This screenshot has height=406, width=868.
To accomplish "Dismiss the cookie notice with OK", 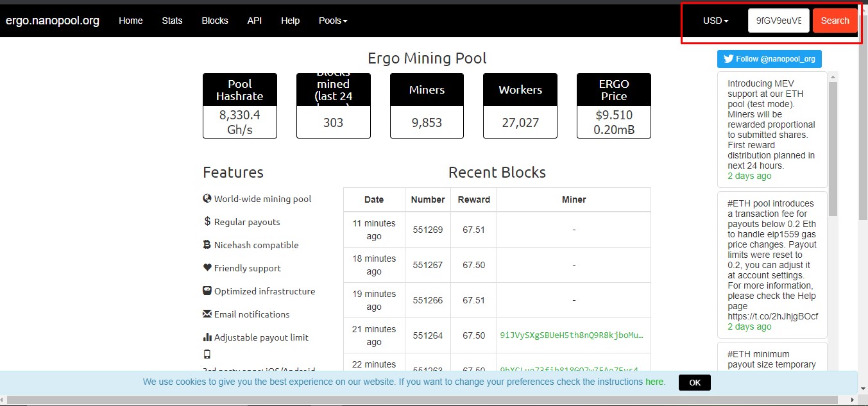I will pyautogui.click(x=694, y=382).
